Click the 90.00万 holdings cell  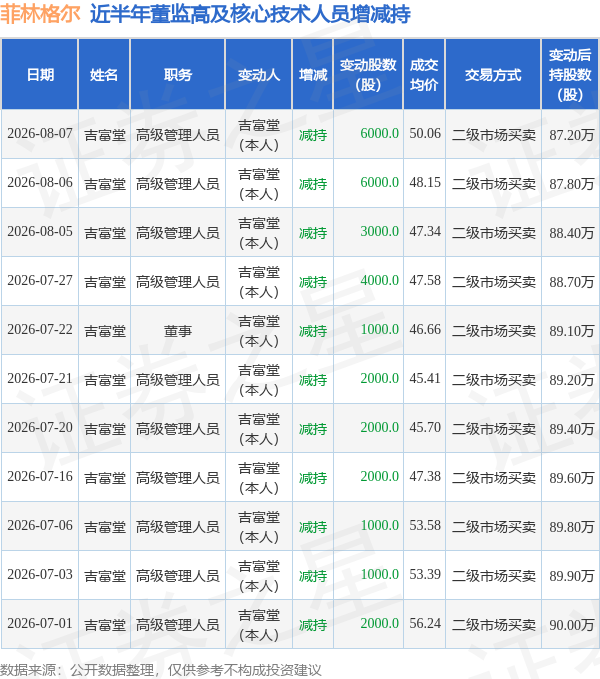pos(571,625)
